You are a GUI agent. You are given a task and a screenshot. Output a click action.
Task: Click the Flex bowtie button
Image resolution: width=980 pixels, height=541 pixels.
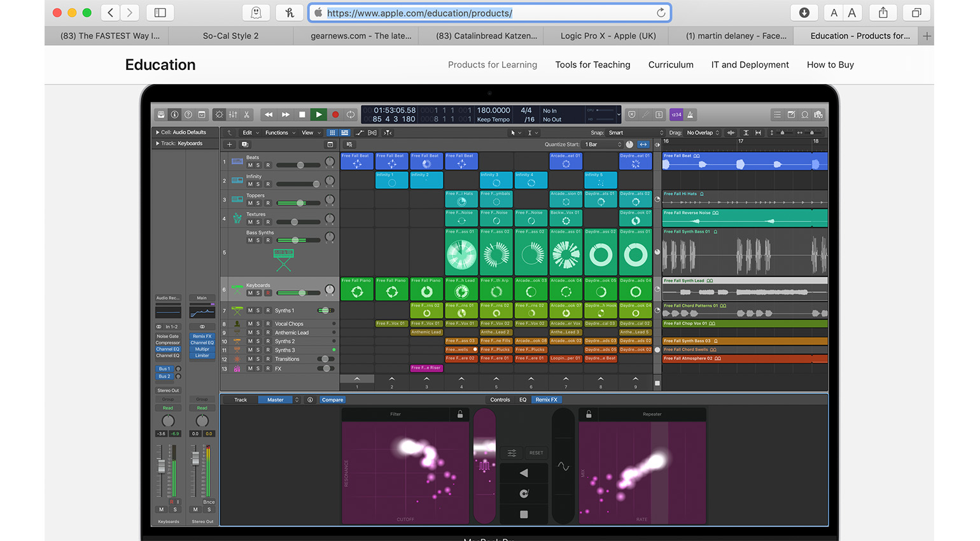pyautogui.click(x=373, y=132)
